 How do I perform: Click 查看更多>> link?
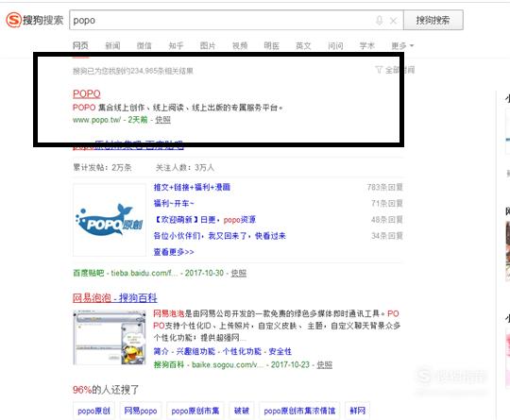(174, 252)
